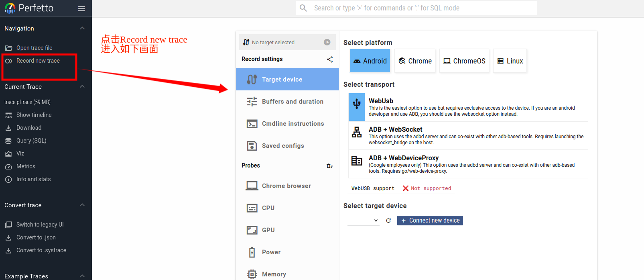Click the Open trace file folder icon
This screenshot has width=644, height=280.
pyautogui.click(x=8, y=48)
